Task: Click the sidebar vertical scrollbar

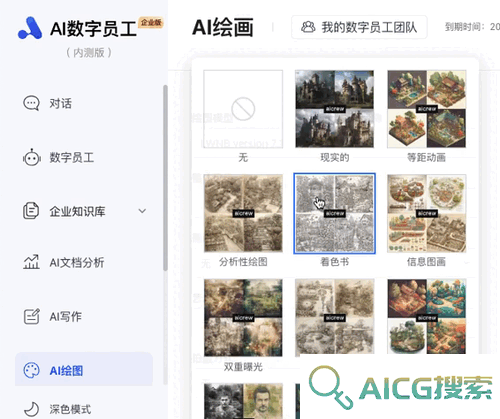Action: 165,178
